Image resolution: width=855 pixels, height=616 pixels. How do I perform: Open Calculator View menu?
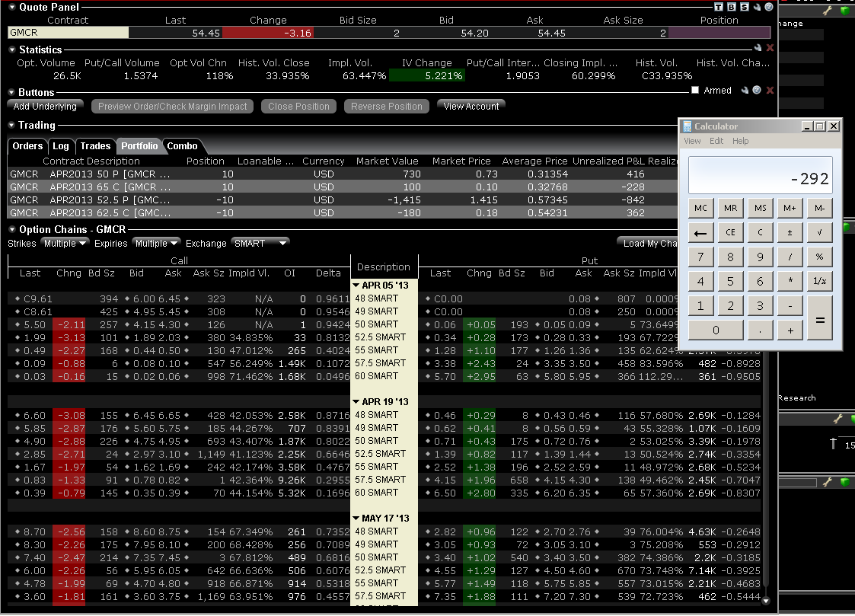click(692, 141)
